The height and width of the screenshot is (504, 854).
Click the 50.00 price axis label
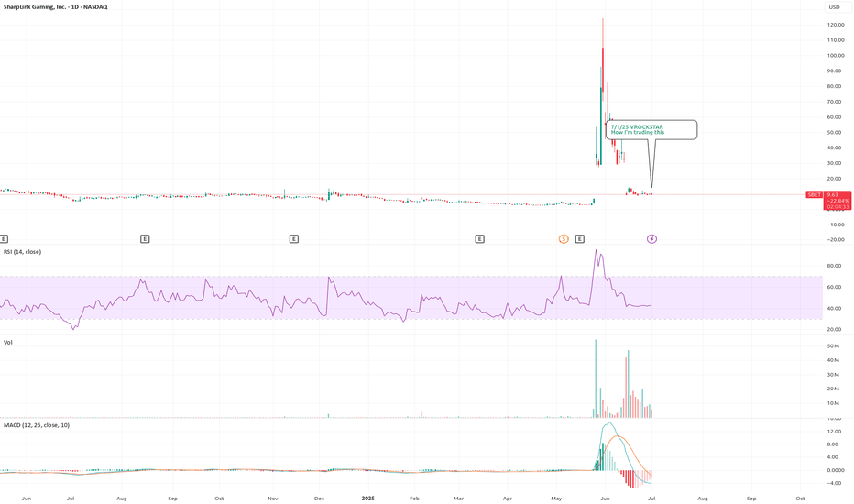point(834,132)
